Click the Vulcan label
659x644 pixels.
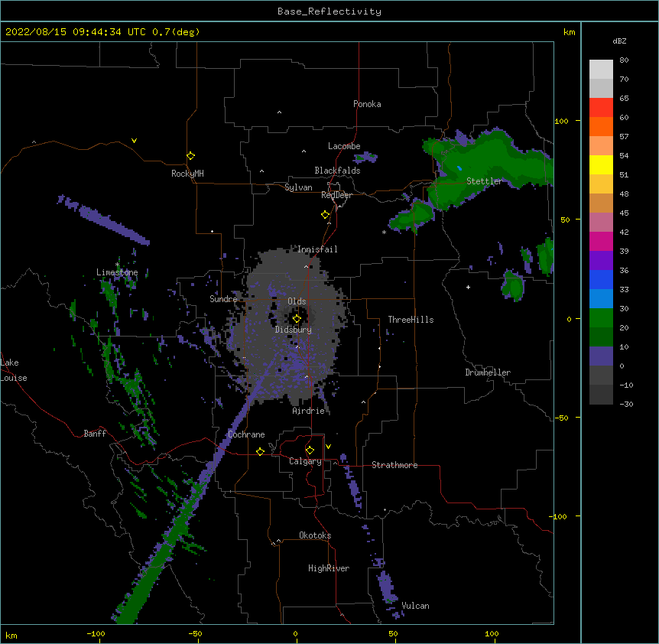[x=415, y=606]
